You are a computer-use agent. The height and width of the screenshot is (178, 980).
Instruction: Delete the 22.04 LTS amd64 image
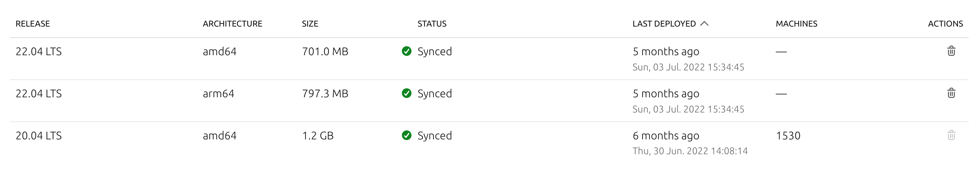coord(951,51)
